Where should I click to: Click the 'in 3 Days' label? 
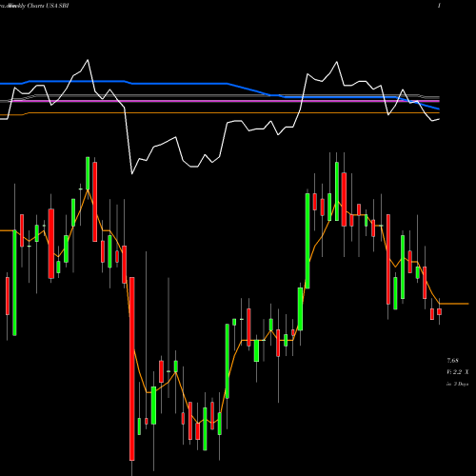458,384
